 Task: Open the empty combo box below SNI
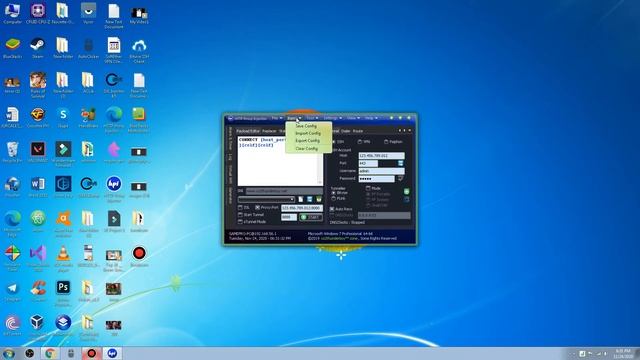click(x=266, y=199)
